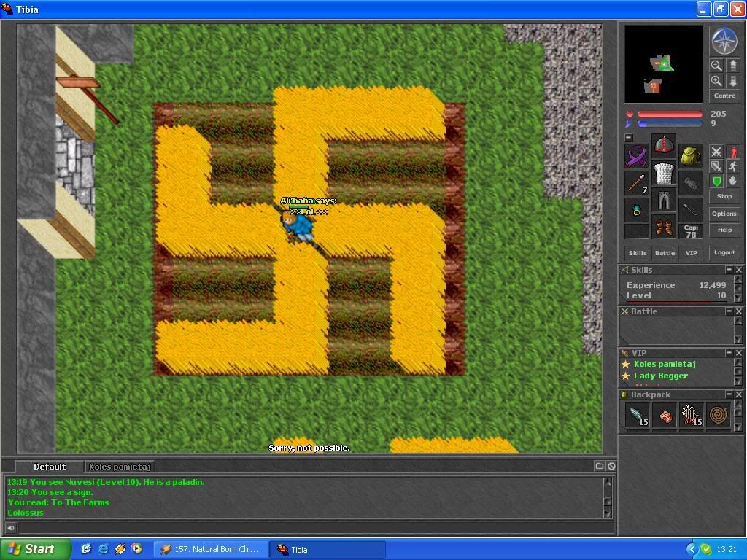Click the red health bar

pos(670,114)
